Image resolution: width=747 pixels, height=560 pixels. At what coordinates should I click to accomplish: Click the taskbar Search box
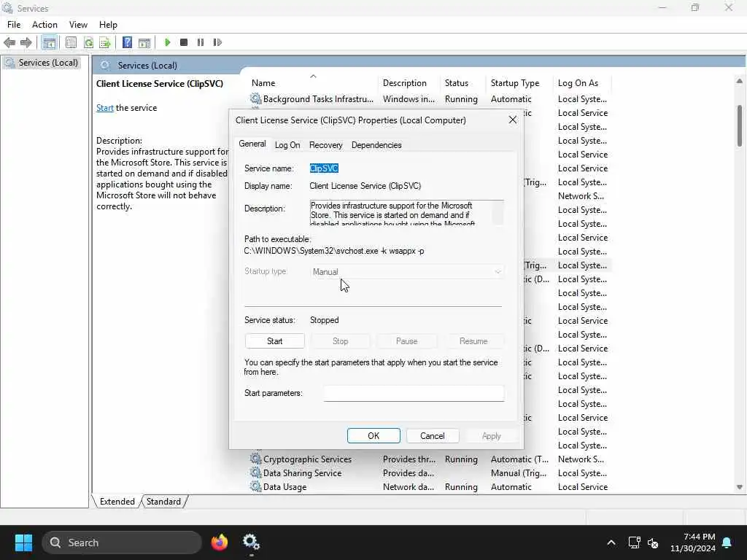pos(122,542)
